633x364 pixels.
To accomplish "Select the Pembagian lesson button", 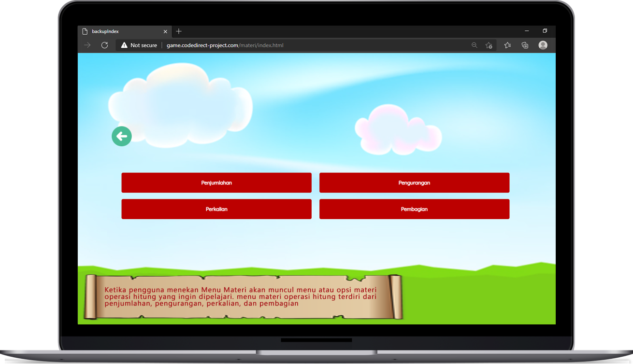I will pos(414,209).
